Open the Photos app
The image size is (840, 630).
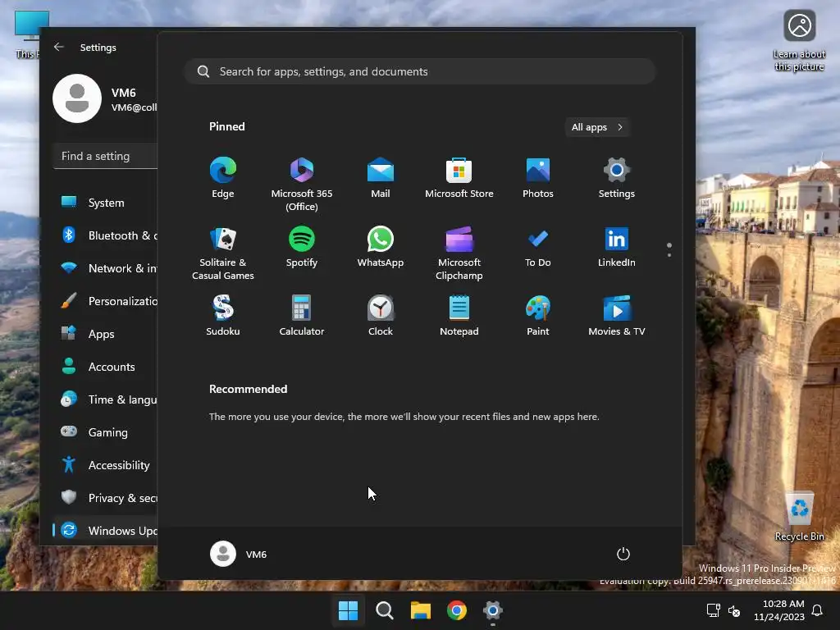538,178
